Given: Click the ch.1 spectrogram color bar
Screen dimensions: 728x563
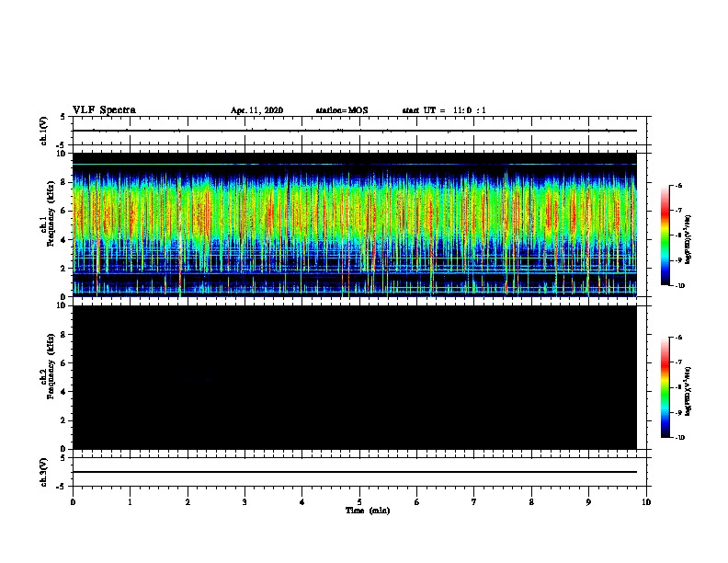Looking at the screenshot, I should [x=665, y=236].
